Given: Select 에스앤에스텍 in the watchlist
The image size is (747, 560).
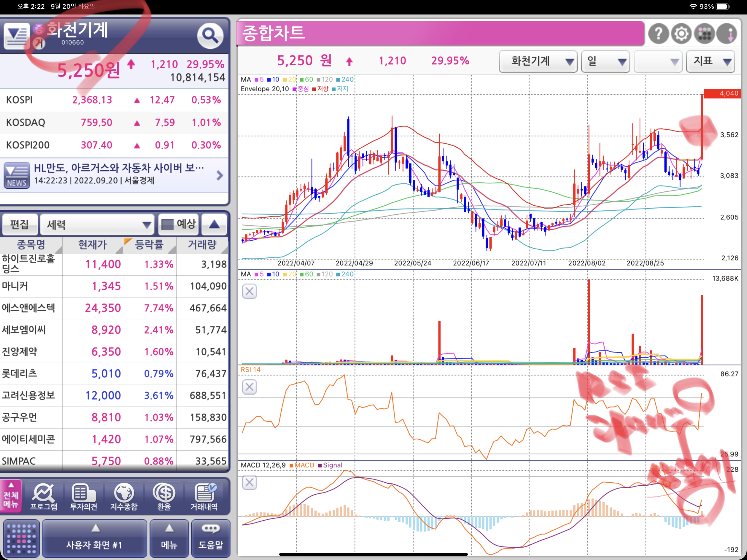Looking at the screenshot, I should click(114, 308).
